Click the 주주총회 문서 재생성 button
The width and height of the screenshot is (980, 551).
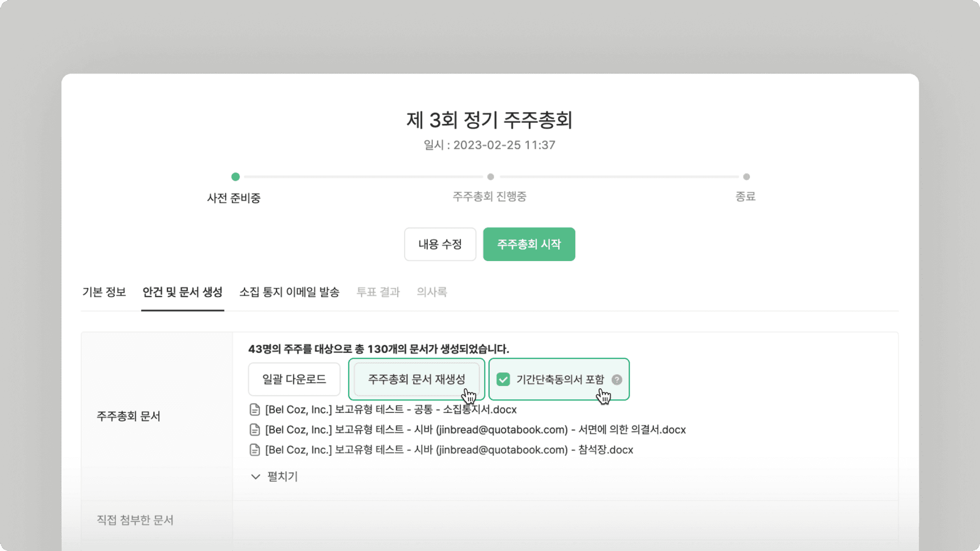416,379
